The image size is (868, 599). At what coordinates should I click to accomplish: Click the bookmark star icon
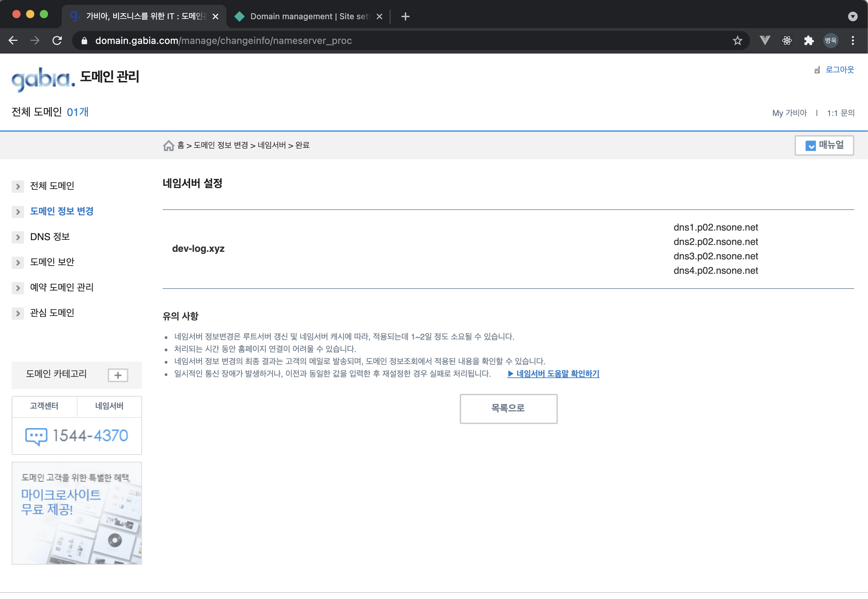tap(737, 40)
